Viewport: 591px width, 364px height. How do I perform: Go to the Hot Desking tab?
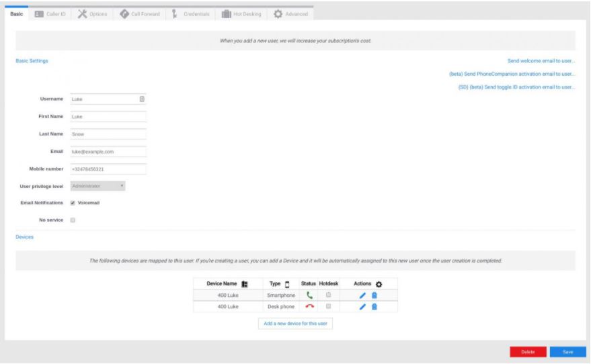click(241, 13)
